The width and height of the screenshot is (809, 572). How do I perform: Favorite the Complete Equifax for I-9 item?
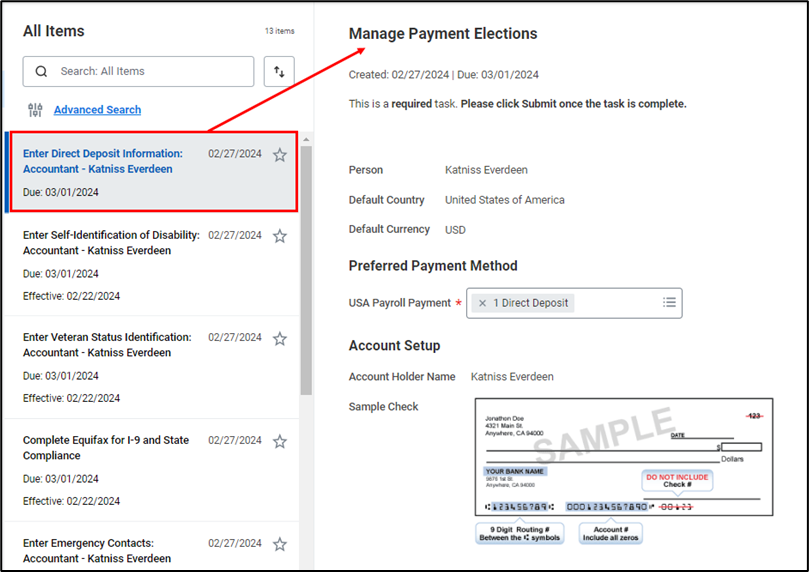pyautogui.click(x=280, y=442)
